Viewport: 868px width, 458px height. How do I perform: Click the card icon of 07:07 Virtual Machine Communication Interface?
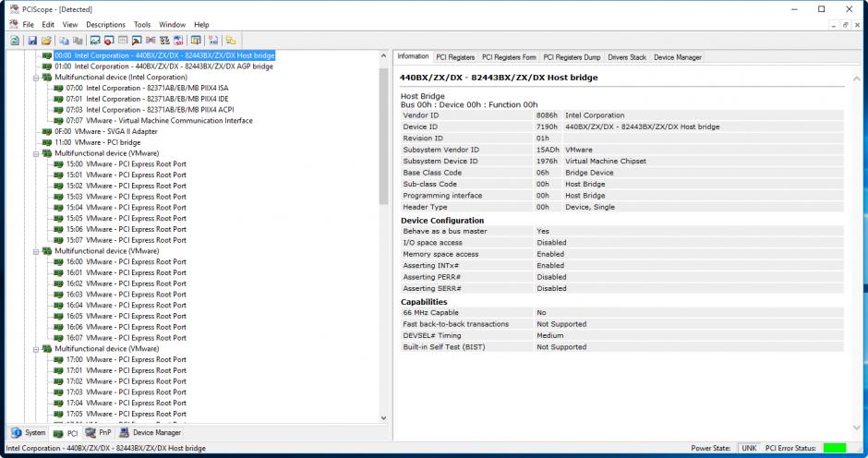(58, 121)
